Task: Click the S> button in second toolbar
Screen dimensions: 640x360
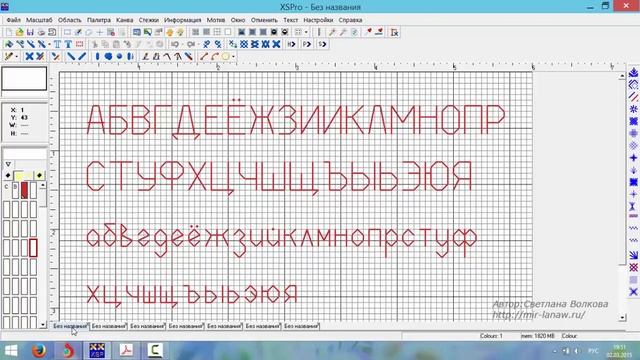Action: click(x=322, y=44)
